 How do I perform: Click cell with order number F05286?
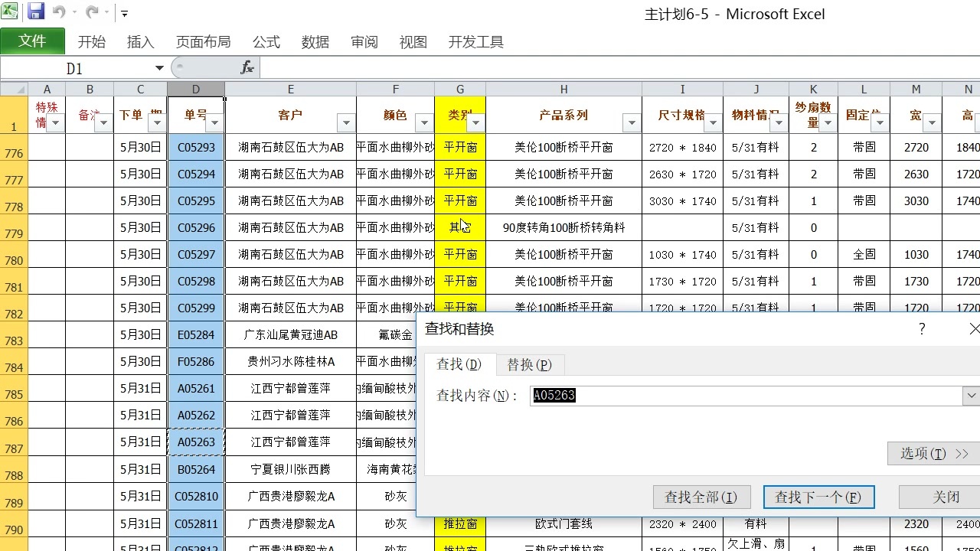[196, 361]
